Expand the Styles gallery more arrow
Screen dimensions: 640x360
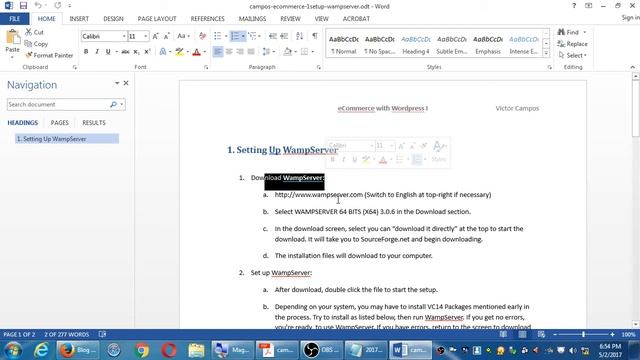tap(546, 53)
